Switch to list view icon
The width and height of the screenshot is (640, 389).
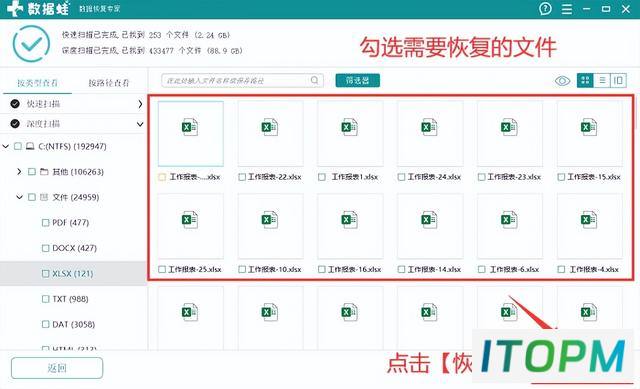pos(602,80)
